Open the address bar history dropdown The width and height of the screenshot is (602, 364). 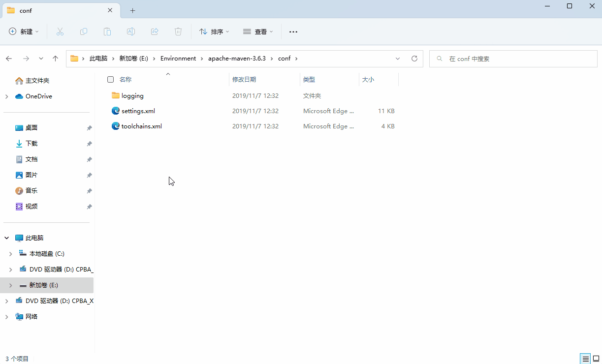point(398,59)
